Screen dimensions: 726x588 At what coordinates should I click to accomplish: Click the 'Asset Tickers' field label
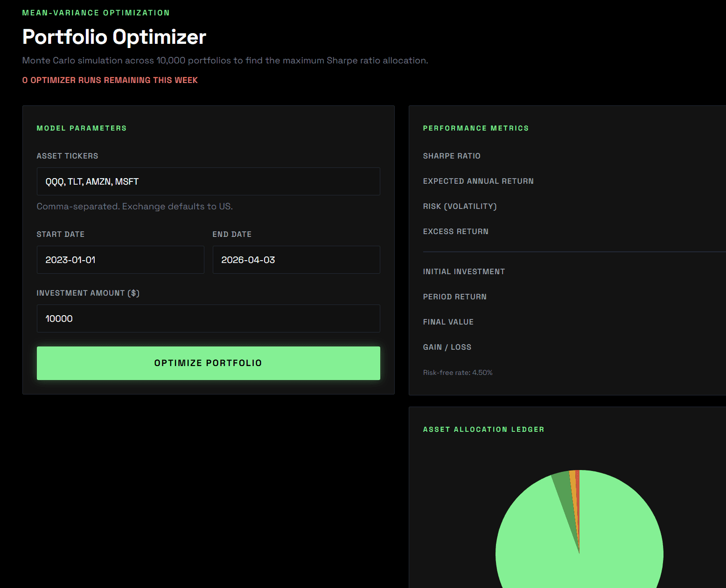[x=68, y=156]
